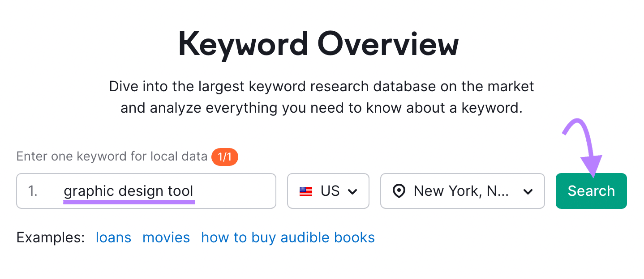Click the green Search button
Viewport: 644px width, 279px height.
[x=591, y=191]
